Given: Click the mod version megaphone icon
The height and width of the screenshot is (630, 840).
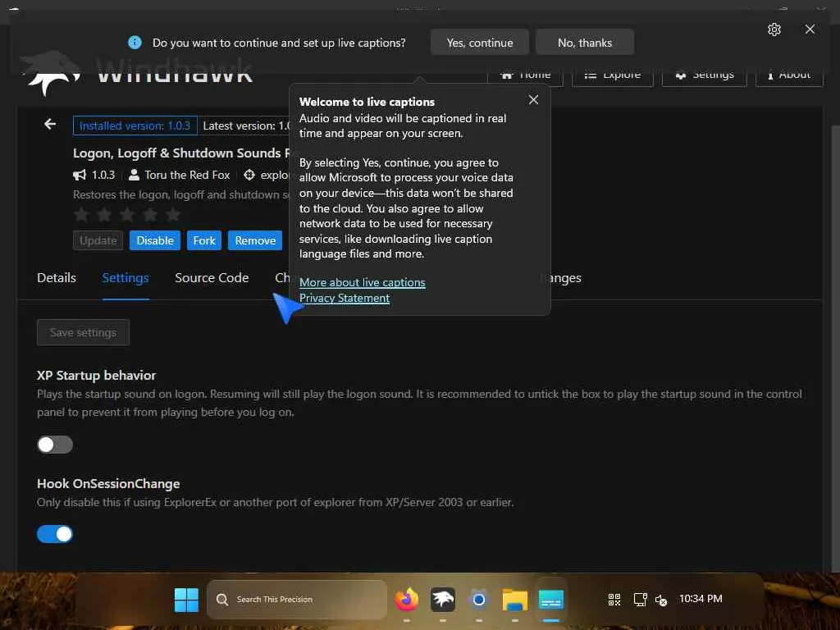Looking at the screenshot, I should click(x=80, y=175).
